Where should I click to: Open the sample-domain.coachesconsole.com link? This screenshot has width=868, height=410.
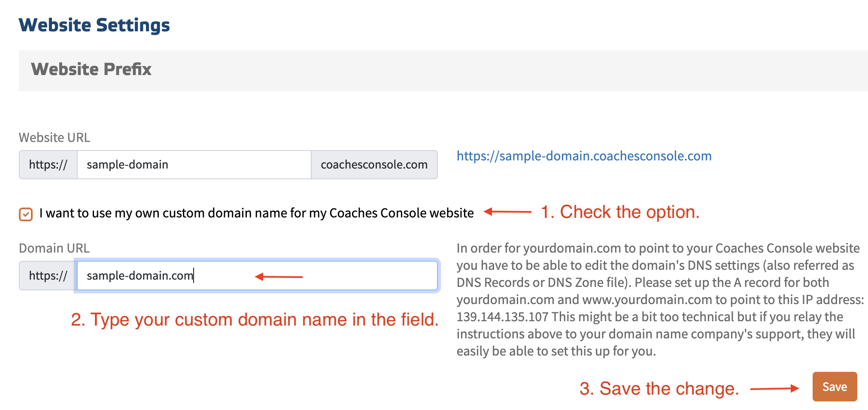coord(584,156)
